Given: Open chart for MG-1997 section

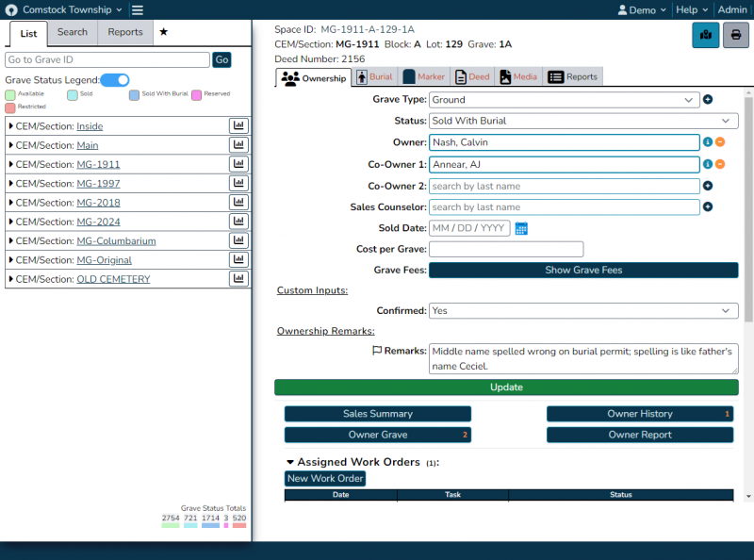Looking at the screenshot, I should click(x=238, y=183).
